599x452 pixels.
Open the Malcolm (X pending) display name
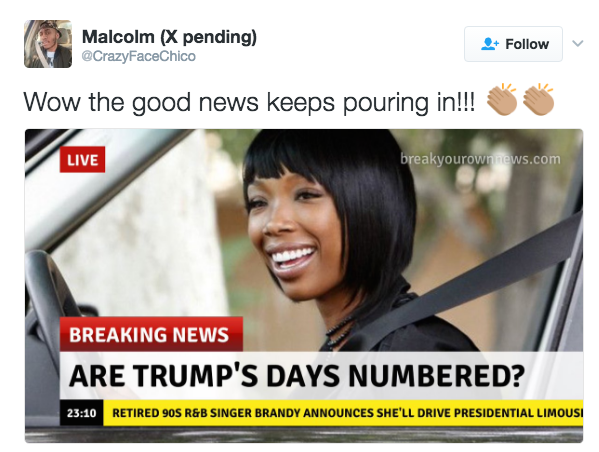[169, 37]
